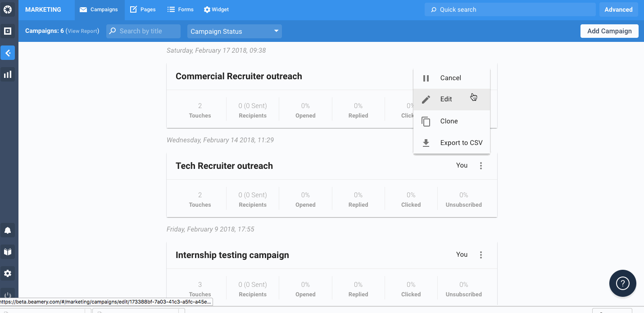Viewport: 644px width, 313px height.
Task: Expand the Campaign Status dropdown
Action: tap(234, 31)
